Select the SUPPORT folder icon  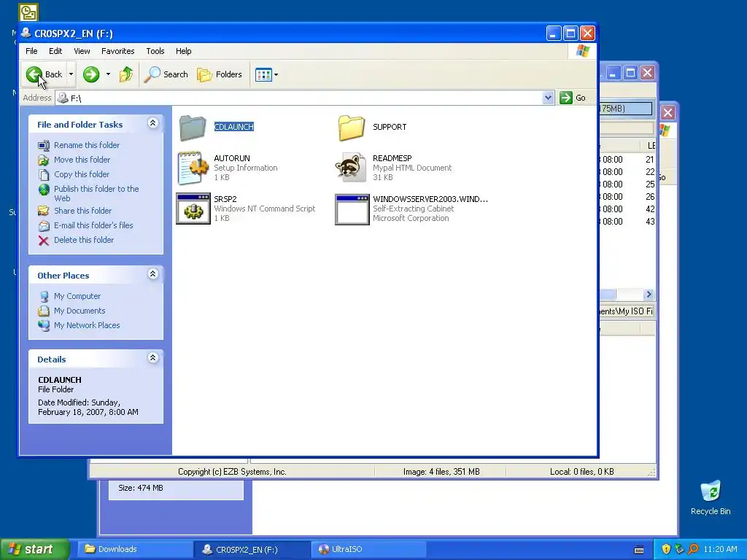click(352, 127)
